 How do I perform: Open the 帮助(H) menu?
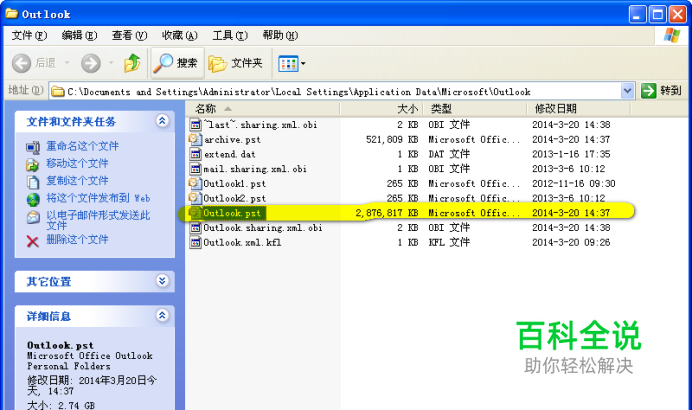(x=280, y=35)
